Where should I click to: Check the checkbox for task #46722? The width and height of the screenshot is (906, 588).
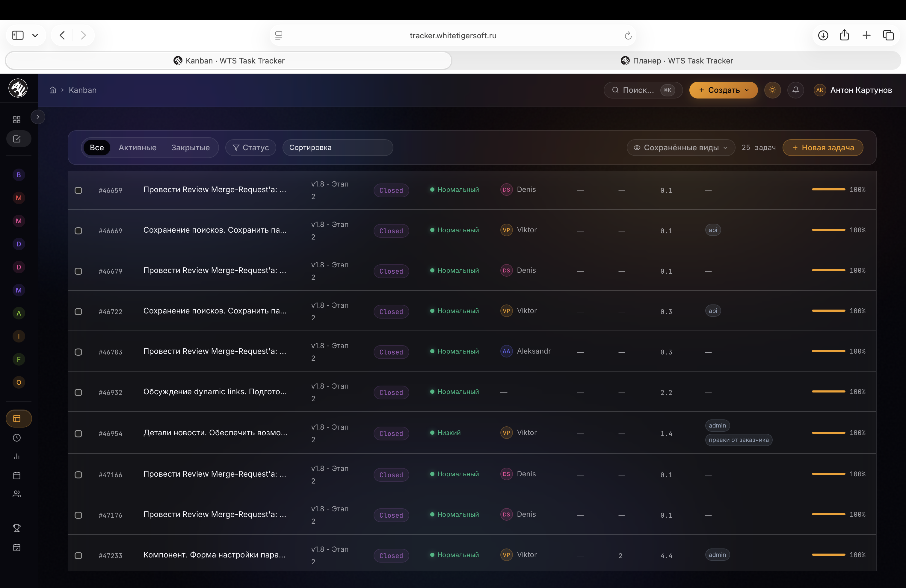[78, 311]
